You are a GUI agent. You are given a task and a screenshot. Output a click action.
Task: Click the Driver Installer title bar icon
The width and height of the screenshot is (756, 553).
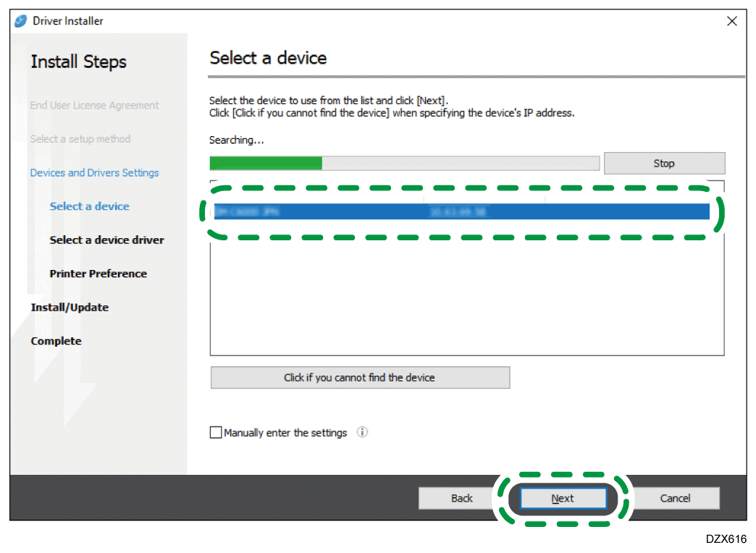pyautogui.click(x=21, y=21)
